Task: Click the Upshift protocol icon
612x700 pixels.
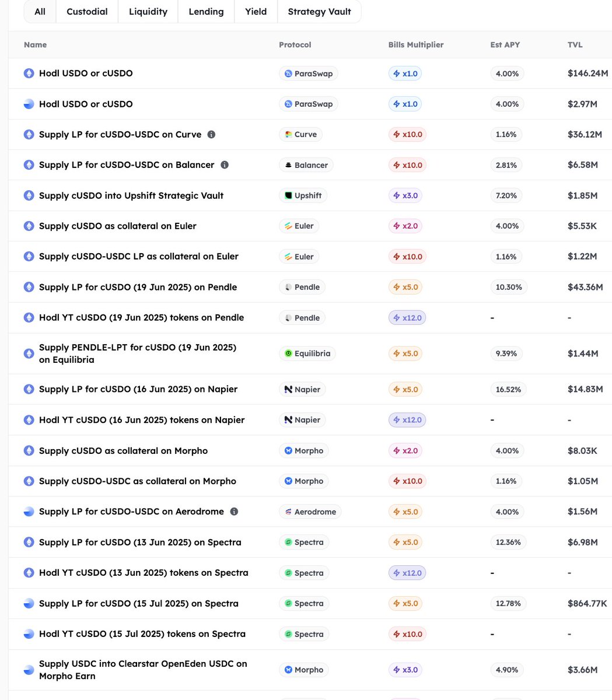Action: pyautogui.click(x=288, y=195)
